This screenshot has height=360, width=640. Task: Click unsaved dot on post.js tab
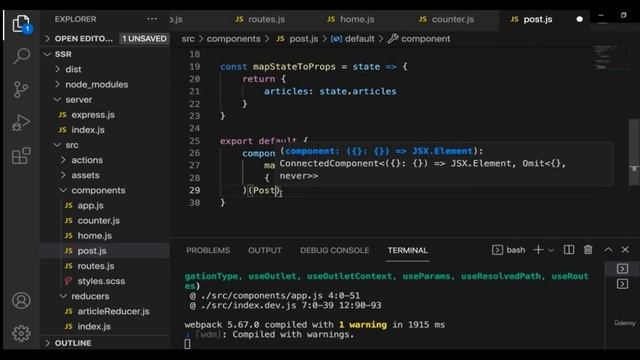pos(579,19)
